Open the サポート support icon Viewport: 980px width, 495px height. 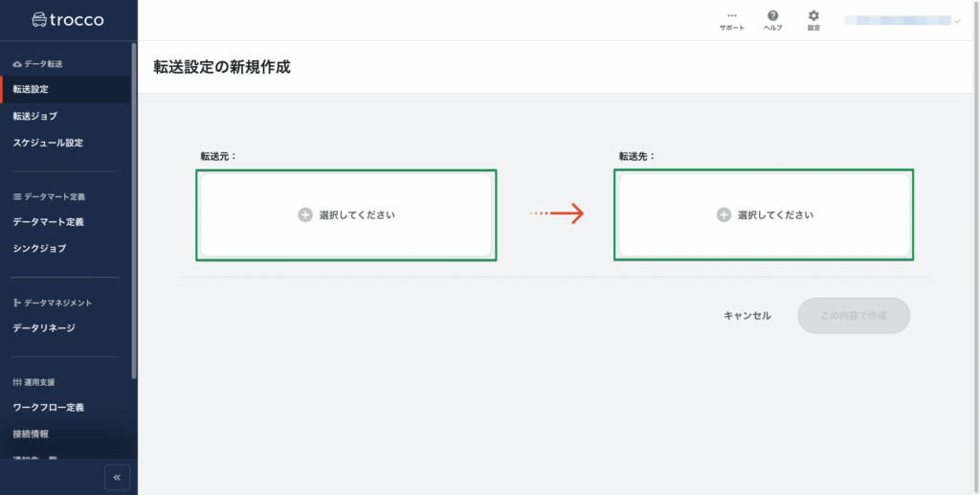click(x=732, y=16)
